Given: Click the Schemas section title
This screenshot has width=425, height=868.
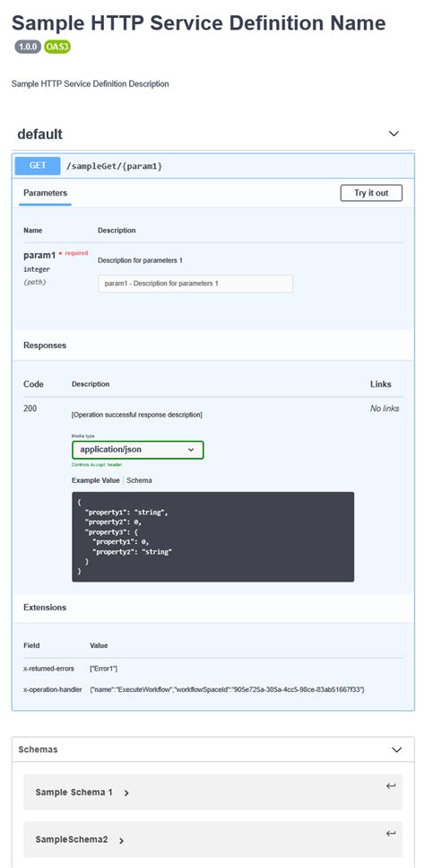Looking at the screenshot, I should tap(38, 750).
